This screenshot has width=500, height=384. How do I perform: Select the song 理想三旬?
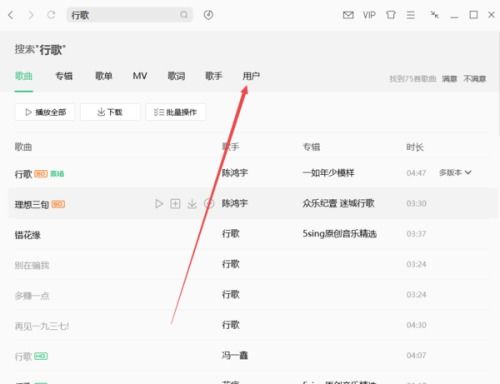coord(32,204)
